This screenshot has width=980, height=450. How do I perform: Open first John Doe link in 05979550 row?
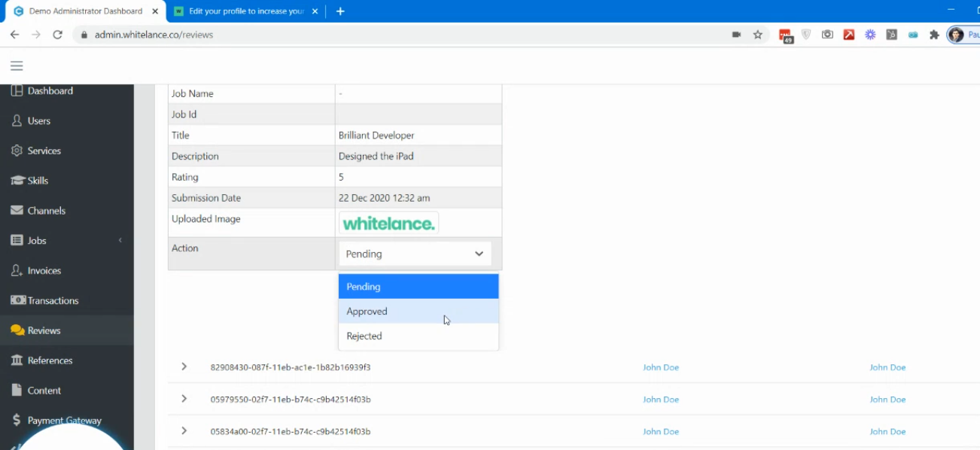661,400
